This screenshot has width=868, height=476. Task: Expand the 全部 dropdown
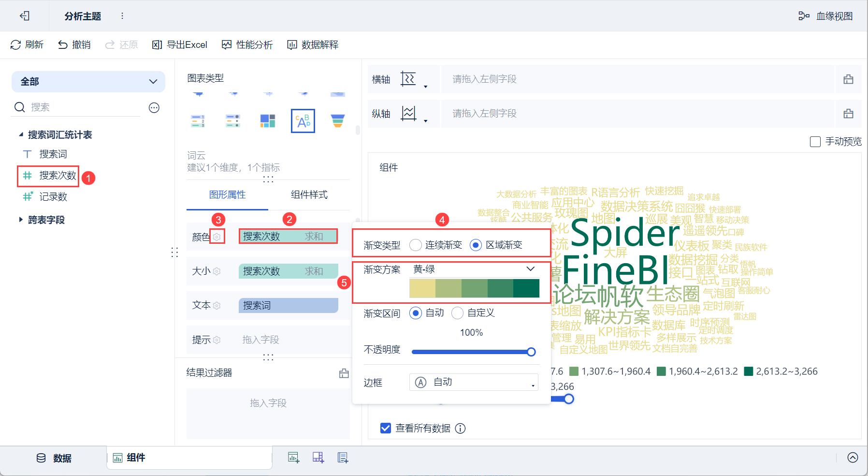[88, 81]
